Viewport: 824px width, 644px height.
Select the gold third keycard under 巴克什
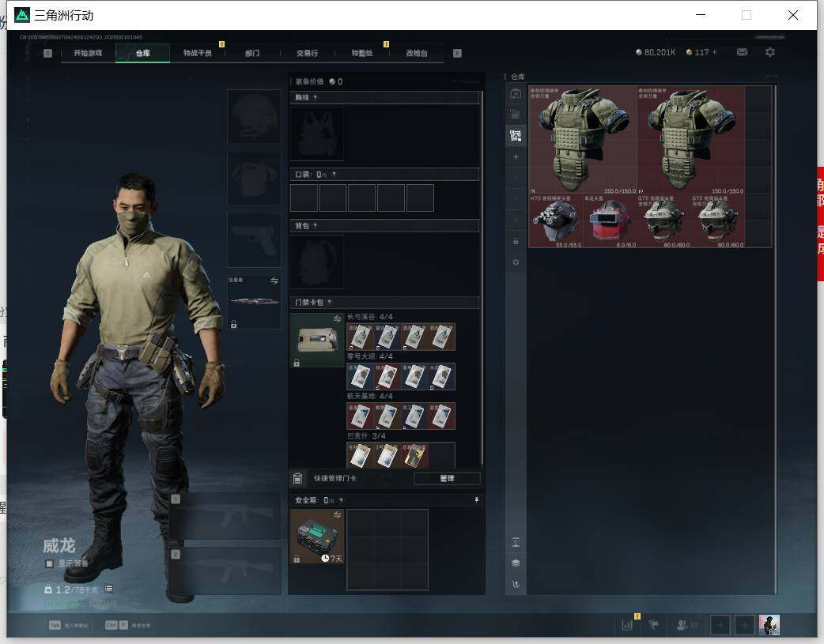[x=414, y=455]
